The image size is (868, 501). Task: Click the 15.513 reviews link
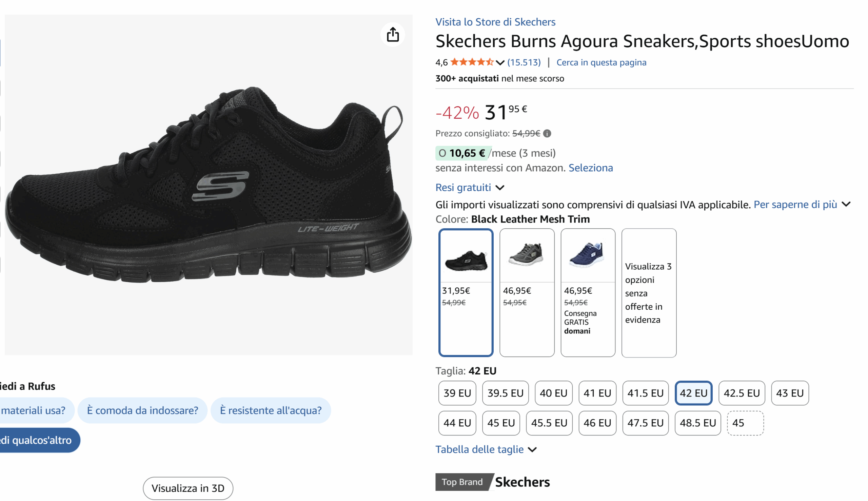(524, 62)
